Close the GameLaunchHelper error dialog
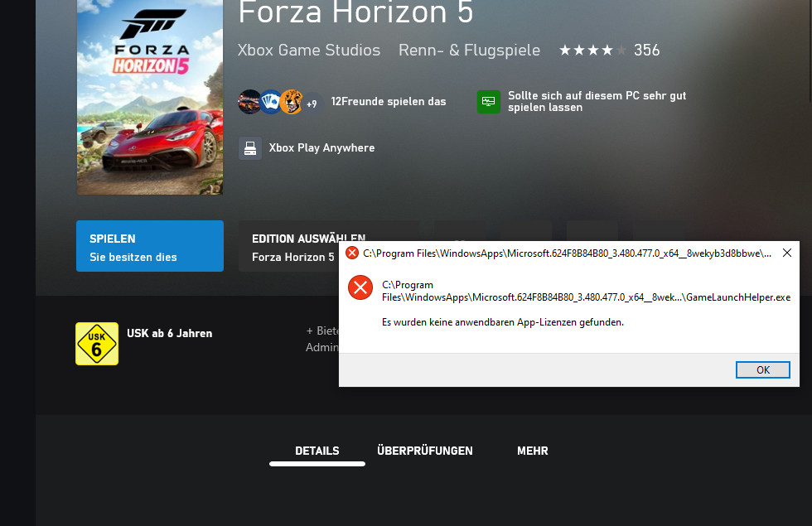This screenshot has width=812, height=526. [786, 253]
